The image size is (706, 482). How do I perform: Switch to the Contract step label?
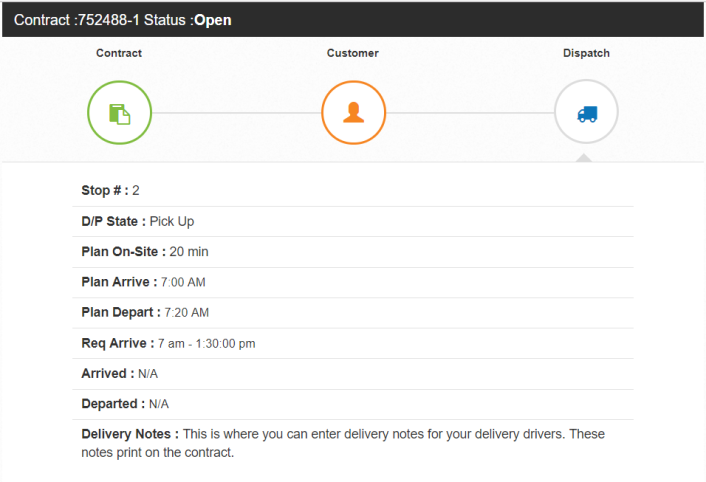tap(119, 53)
